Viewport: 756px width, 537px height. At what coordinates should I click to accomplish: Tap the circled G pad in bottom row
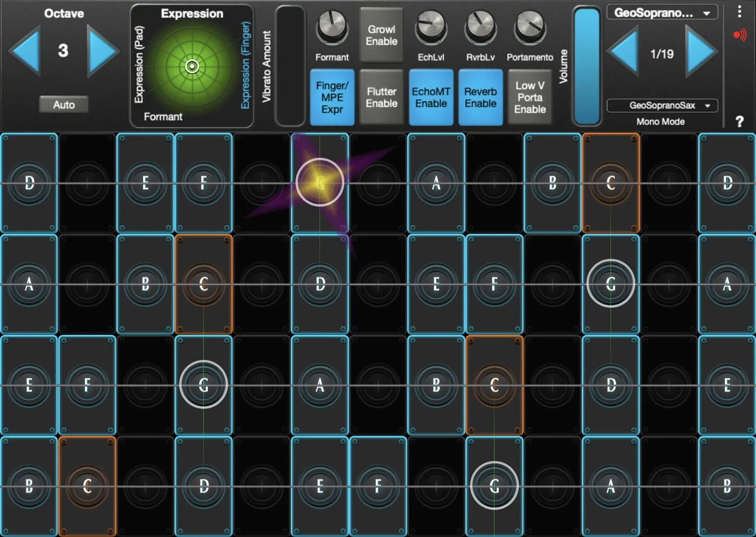pyautogui.click(x=494, y=486)
